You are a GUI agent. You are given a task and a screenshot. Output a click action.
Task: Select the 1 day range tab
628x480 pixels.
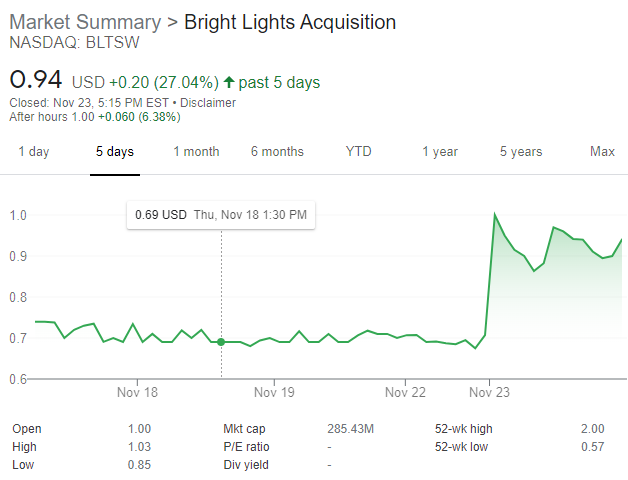click(x=34, y=151)
